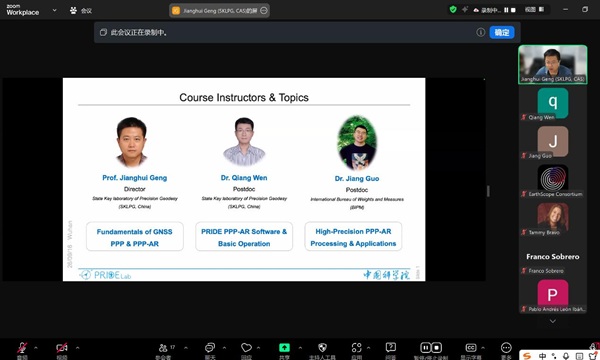600x360 pixels.
Task: Select Jianghui Geng's video thumbnail
Action: (x=553, y=64)
